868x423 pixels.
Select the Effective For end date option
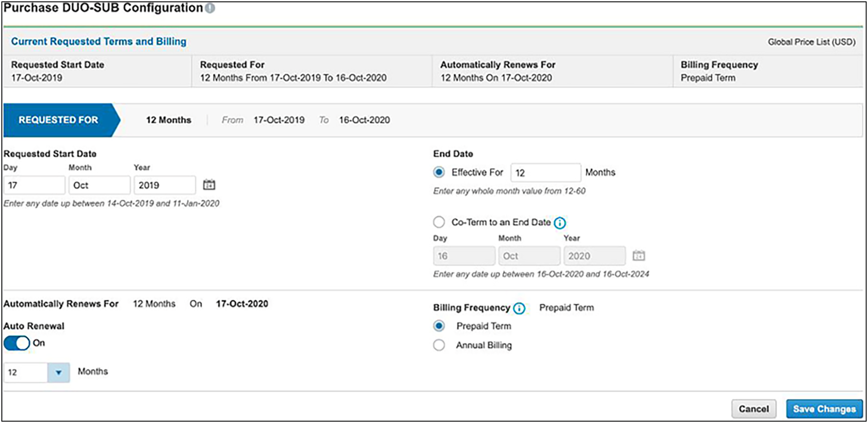pos(439,172)
